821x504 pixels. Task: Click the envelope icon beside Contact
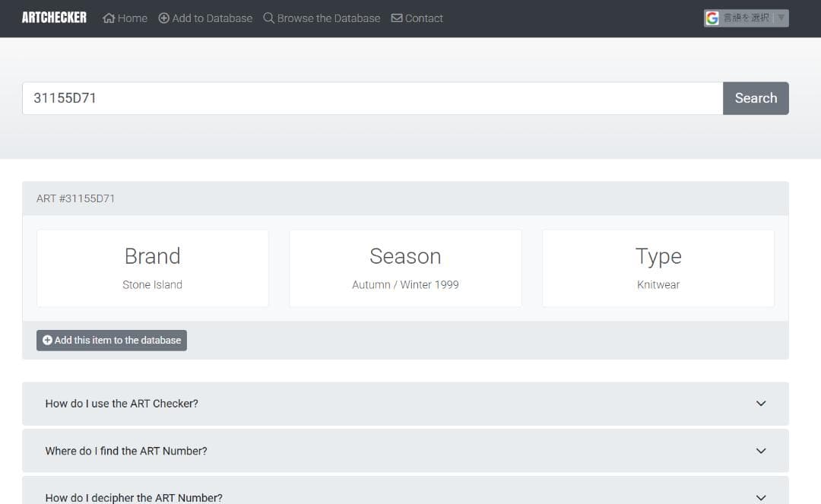(x=397, y=18)
